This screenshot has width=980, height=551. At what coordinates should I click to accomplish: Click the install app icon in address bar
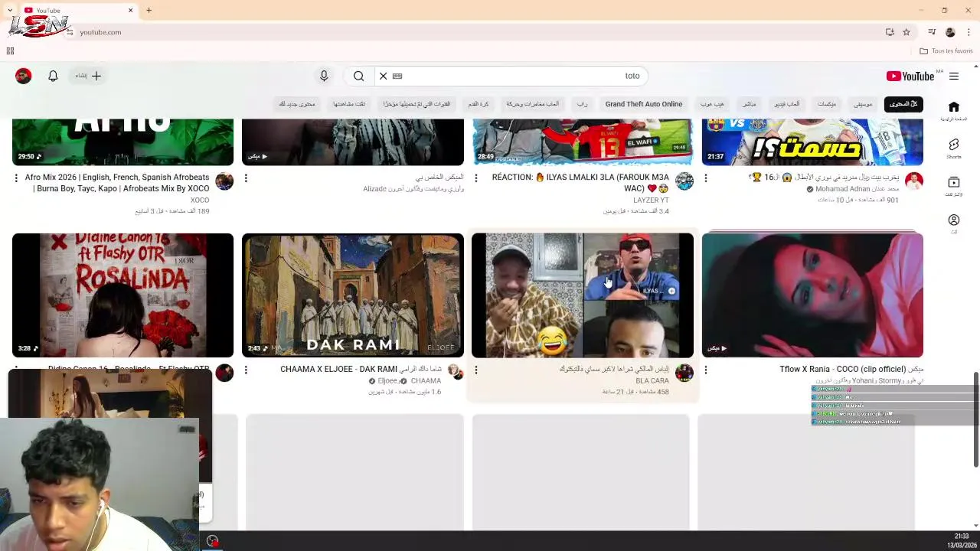[890, 32]
